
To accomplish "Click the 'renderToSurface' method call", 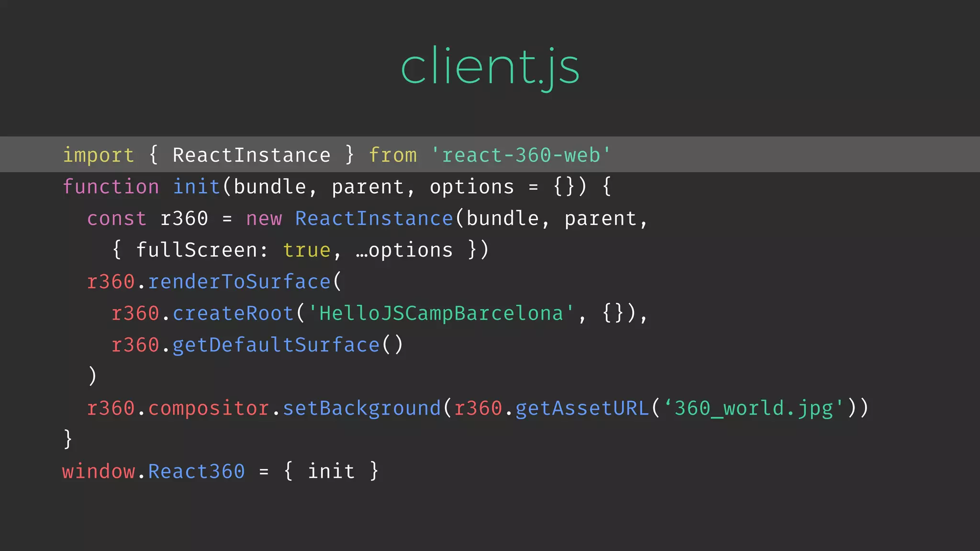I will 239,282.
